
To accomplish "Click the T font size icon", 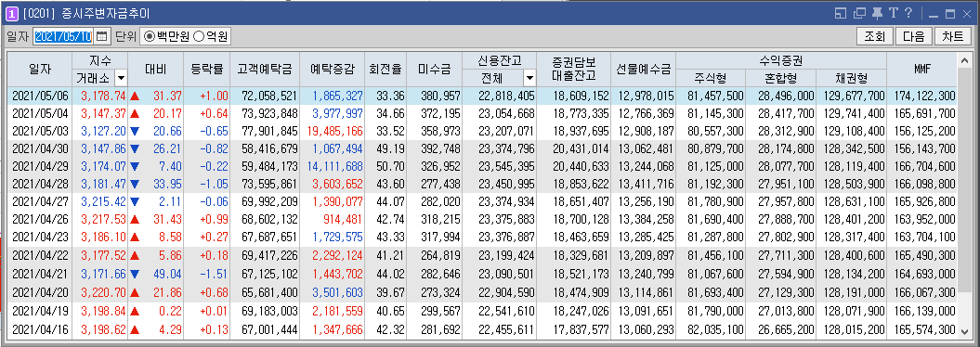I will (894, 13).
